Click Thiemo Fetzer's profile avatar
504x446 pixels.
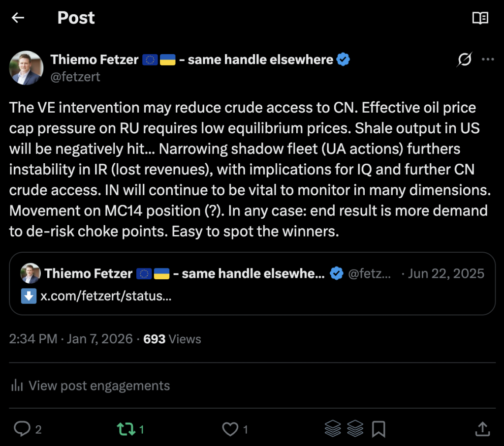pos(27,67)
